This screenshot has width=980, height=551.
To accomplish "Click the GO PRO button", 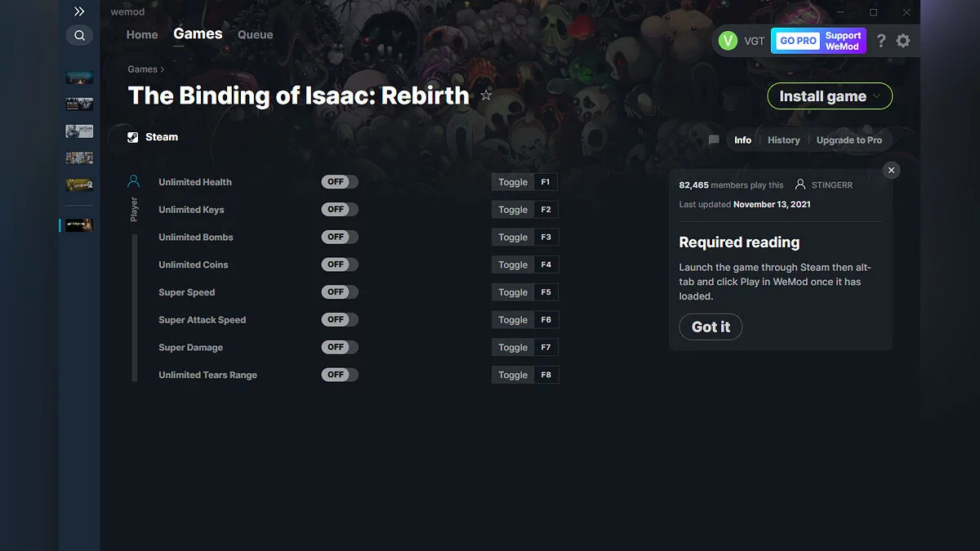I will [796, 40].
